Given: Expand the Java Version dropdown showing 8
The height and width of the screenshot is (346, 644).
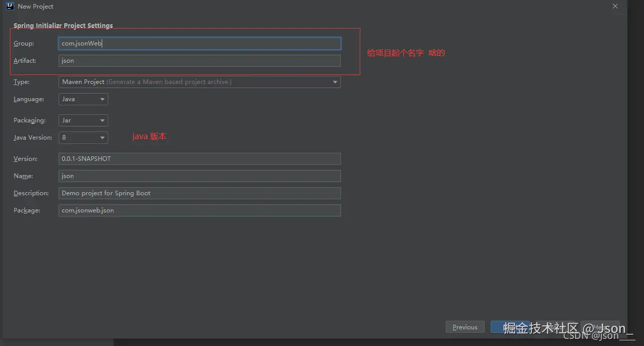Looking at the screenshot, I should (x=83, y=138).
